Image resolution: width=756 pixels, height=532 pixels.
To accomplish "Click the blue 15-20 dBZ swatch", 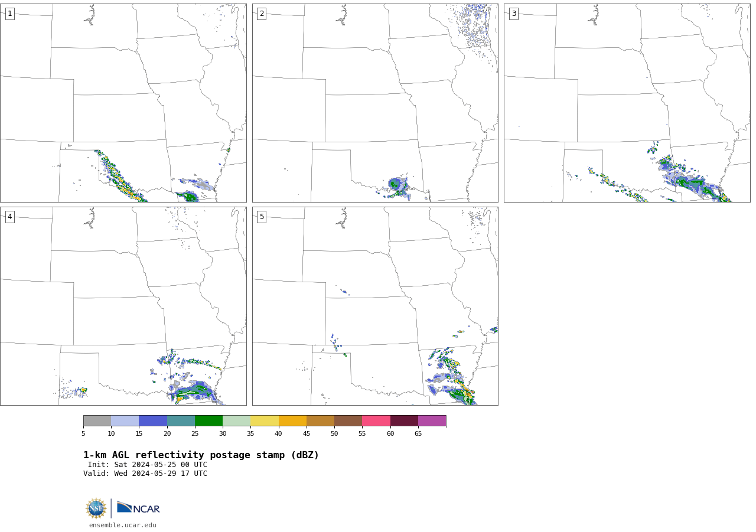I will coord(153,421).
